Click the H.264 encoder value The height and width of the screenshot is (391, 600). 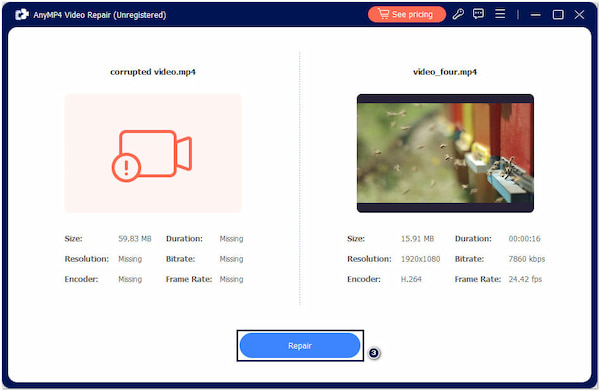coord(411,279)
